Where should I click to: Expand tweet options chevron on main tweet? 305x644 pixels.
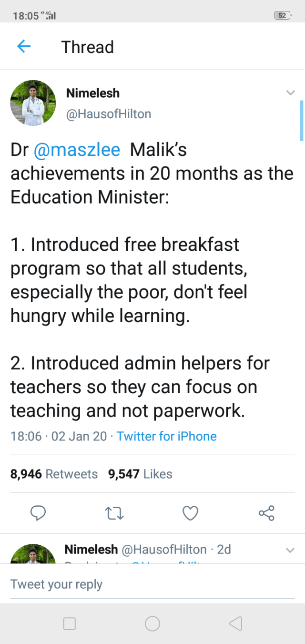(290, 93)
